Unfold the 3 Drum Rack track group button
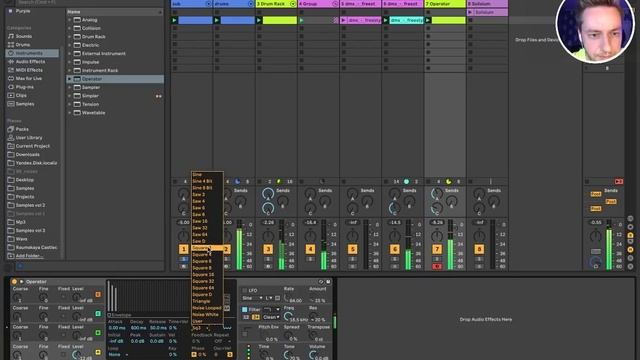This screenshot has width=640, height=360. [293, 4]
